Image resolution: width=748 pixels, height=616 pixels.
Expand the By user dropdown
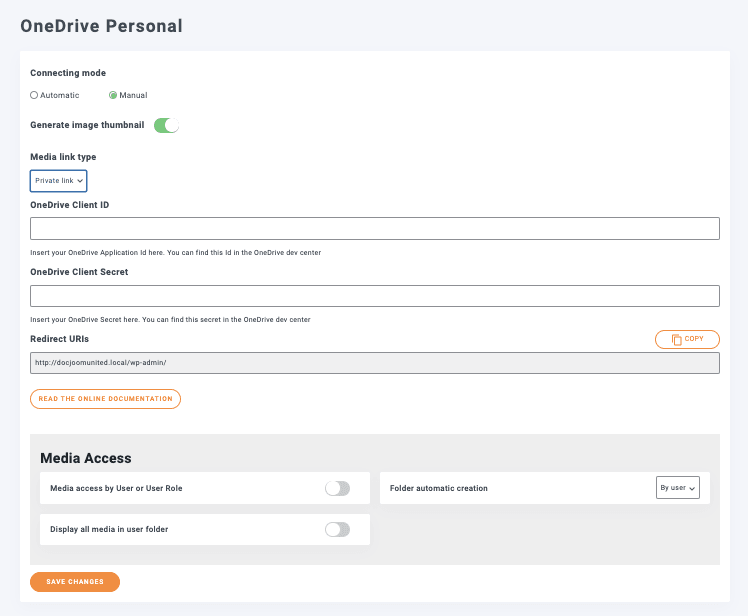click(x=677, y=488)
